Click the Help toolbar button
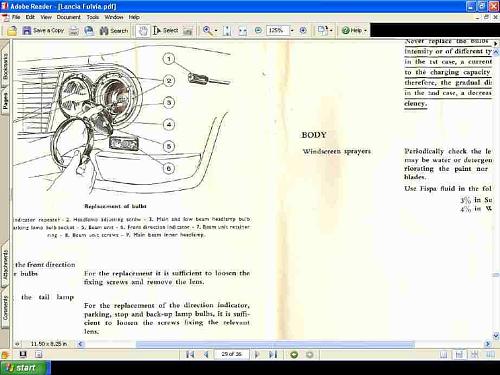Image resolution: width=500 pixels, height=375 pixels. [352, 30]
